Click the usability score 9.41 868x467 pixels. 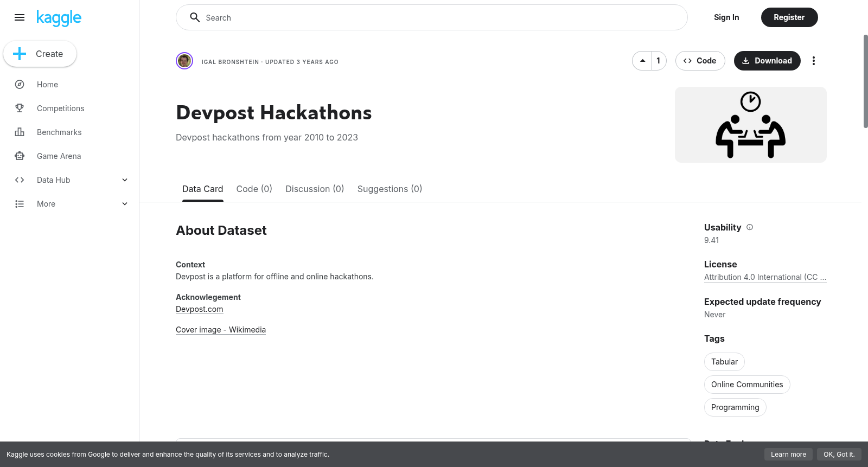click(712, 240)
